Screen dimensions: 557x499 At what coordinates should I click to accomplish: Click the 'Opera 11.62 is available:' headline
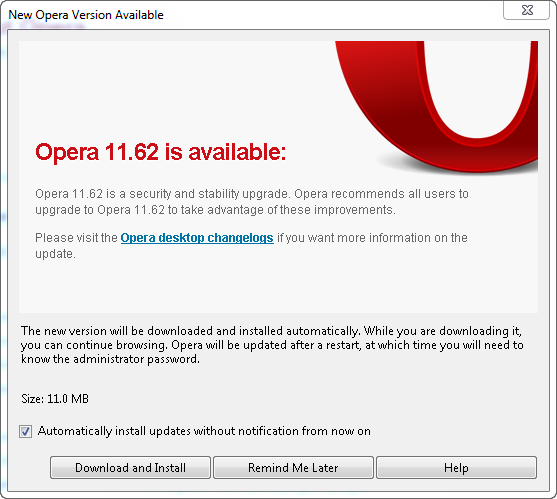coord(161,152)
